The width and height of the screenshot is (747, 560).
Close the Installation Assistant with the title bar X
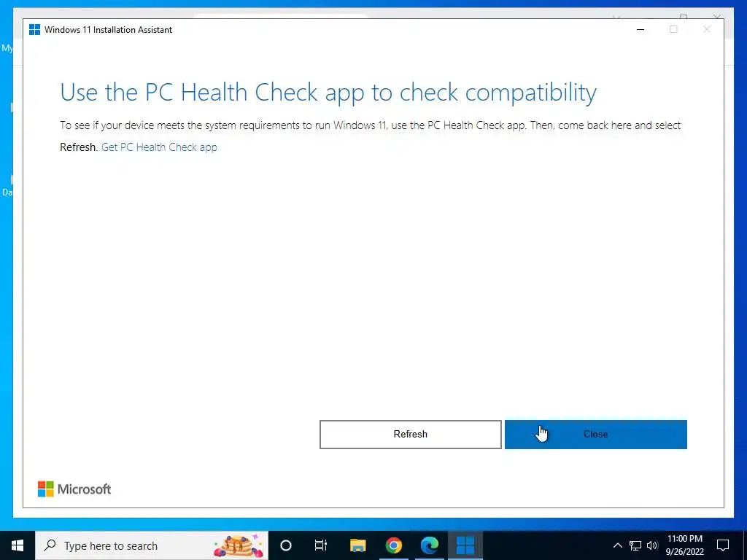click(706, 29)
